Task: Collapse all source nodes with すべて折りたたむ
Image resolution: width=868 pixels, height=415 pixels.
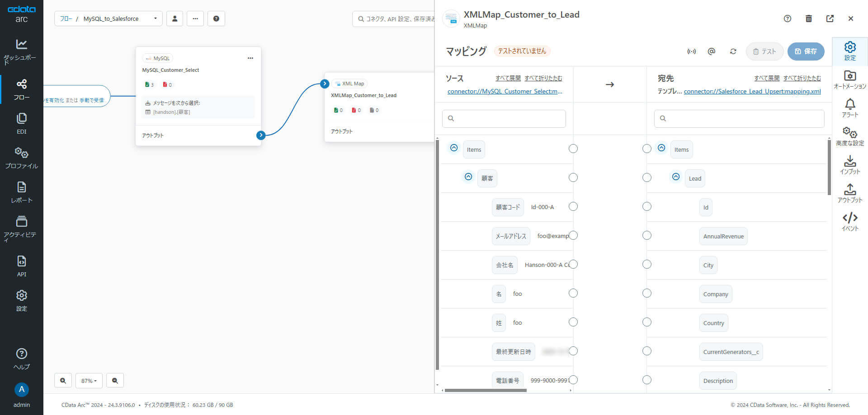Action: pos(543,78)
